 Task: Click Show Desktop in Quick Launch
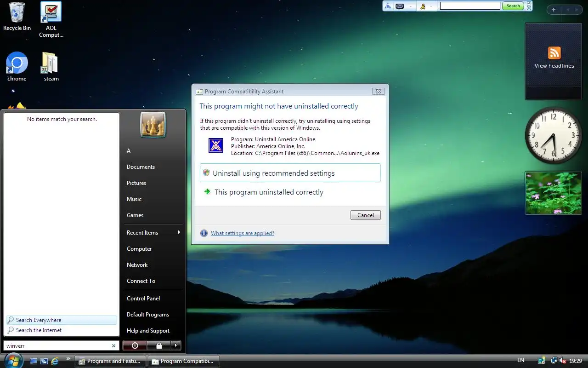point(34,361)
